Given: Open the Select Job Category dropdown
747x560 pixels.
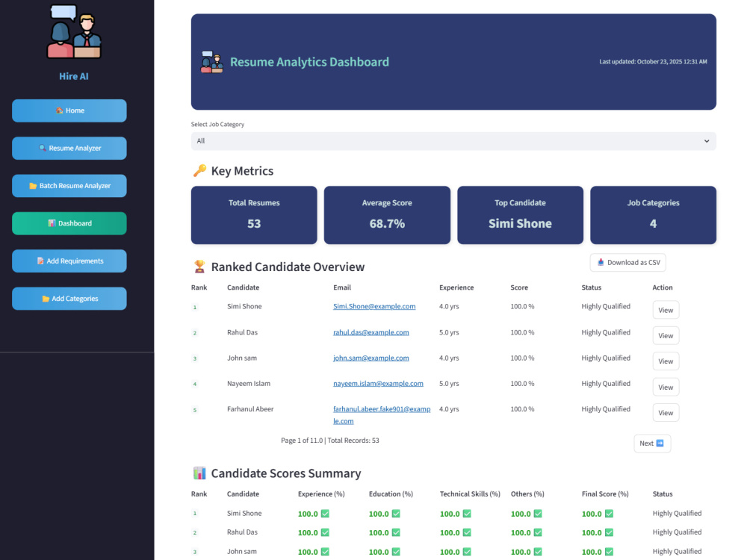Looking at the screenshot, I should coord(453,141).
